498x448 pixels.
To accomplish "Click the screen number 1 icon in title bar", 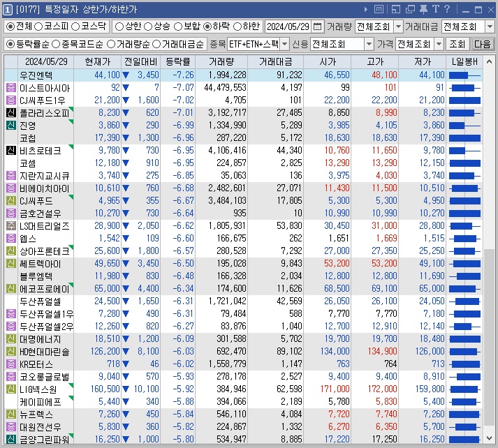I will tap(8, 9).
